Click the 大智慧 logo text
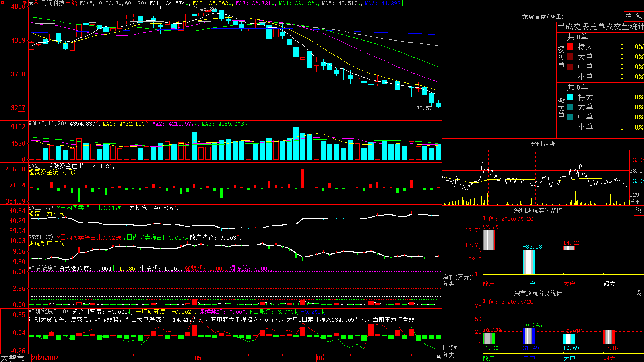Screen dimensions: 644x362 tap(12, 358)
